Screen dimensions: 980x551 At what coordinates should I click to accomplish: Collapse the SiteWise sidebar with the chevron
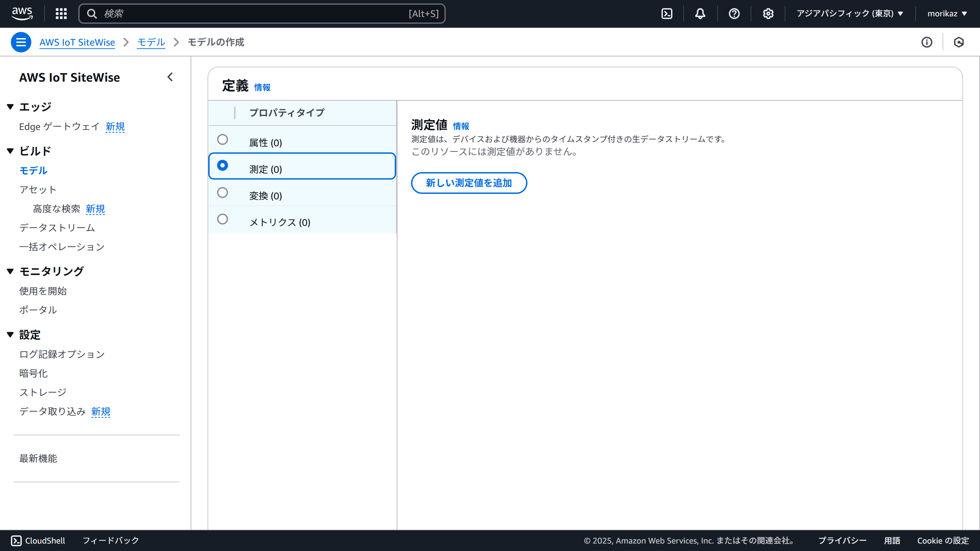click(x=170, y=77)
